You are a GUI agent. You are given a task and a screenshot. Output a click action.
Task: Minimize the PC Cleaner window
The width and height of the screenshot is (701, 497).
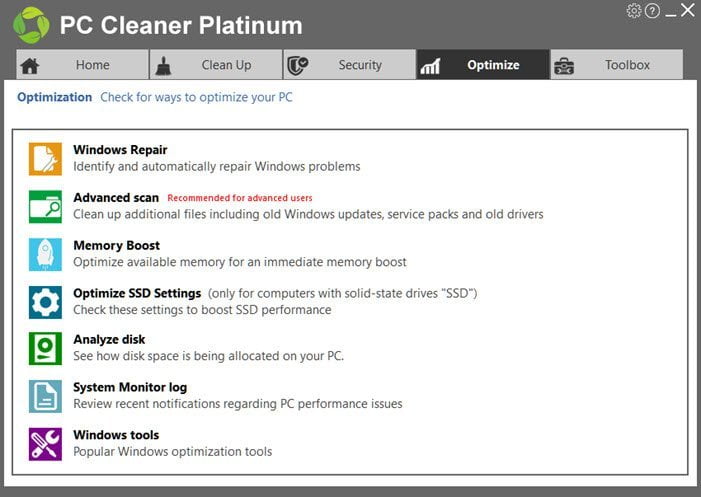pos(671,12)
